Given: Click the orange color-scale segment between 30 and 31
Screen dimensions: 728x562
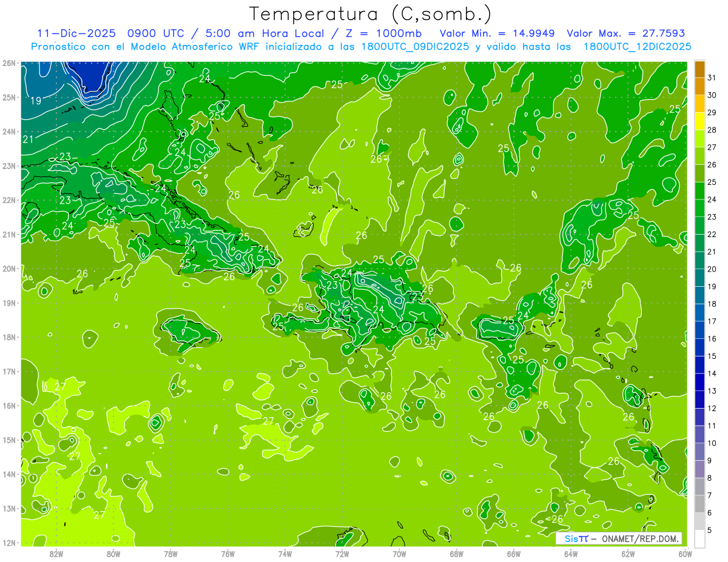Looking at the screenshot, I should coord(699,87).
